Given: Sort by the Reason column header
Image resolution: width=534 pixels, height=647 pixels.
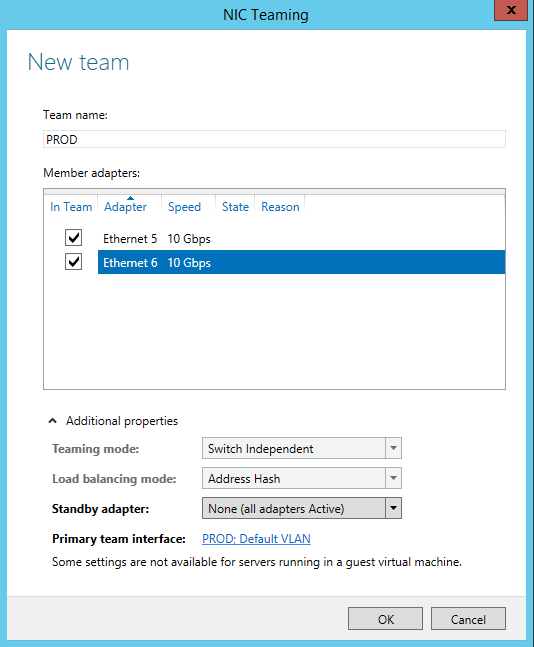Looking at the screenshot, I should (x=280, y=206).
